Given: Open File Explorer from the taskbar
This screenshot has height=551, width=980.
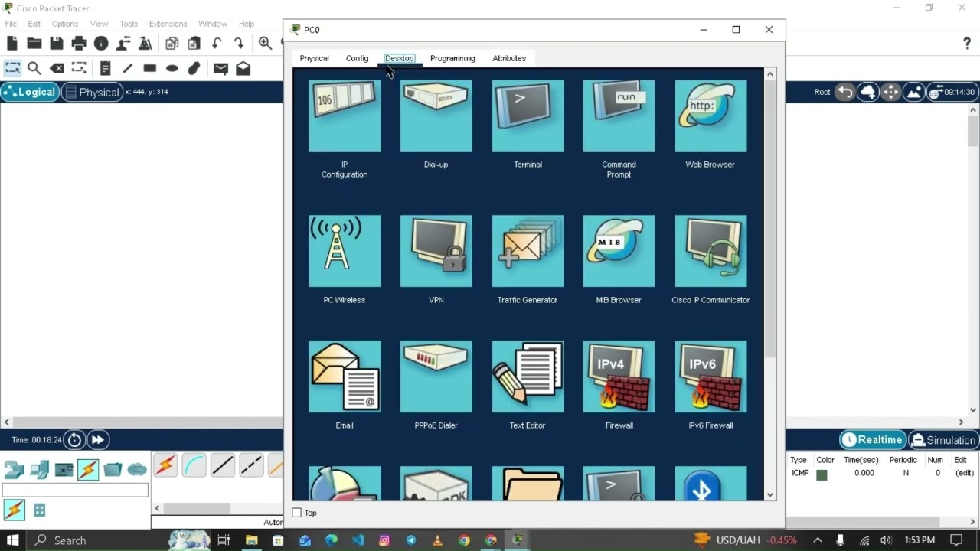Looking at the screenshot, I should point(251,540).
